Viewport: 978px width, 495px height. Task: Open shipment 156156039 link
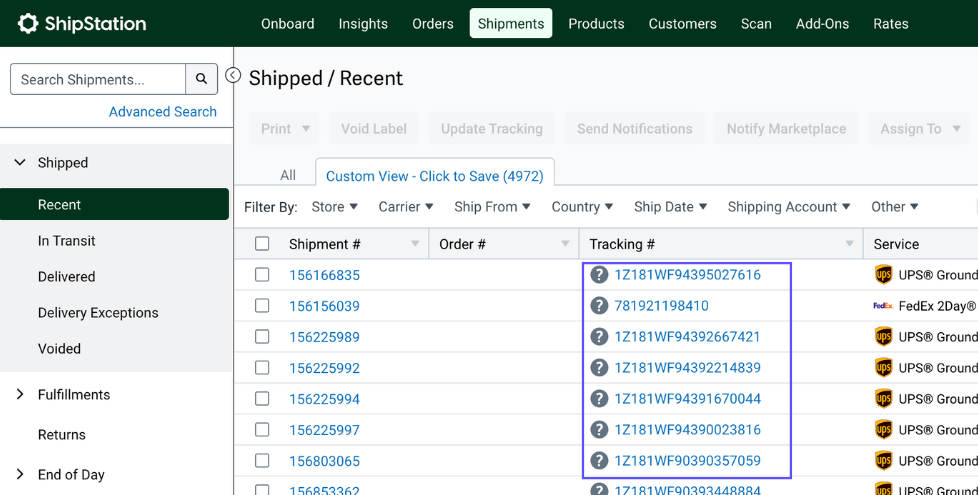pos(324,306)
